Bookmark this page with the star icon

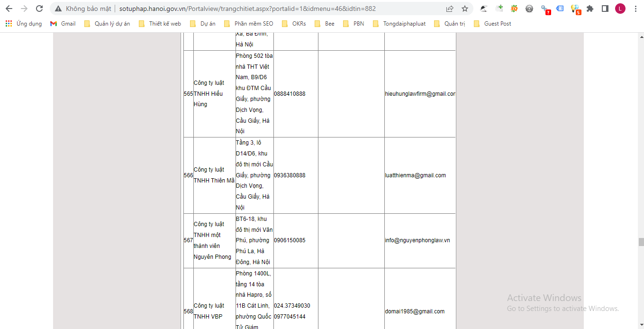[464, 9]
